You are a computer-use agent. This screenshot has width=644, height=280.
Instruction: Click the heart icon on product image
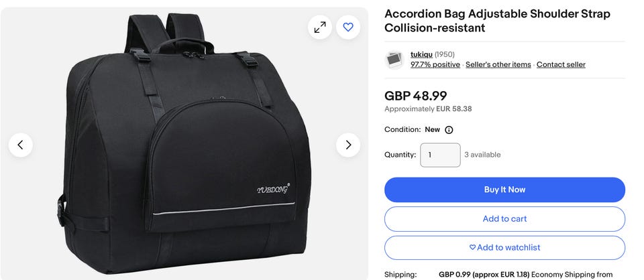(x=348, y=27)
